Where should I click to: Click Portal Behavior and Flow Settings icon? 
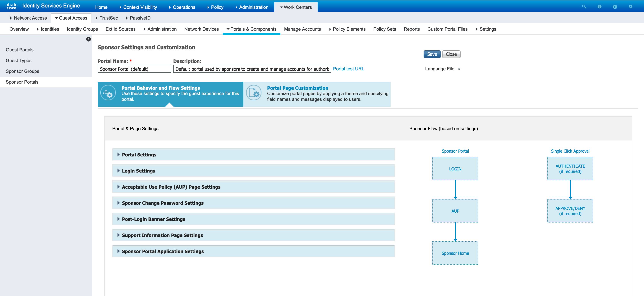click(108, 93)
